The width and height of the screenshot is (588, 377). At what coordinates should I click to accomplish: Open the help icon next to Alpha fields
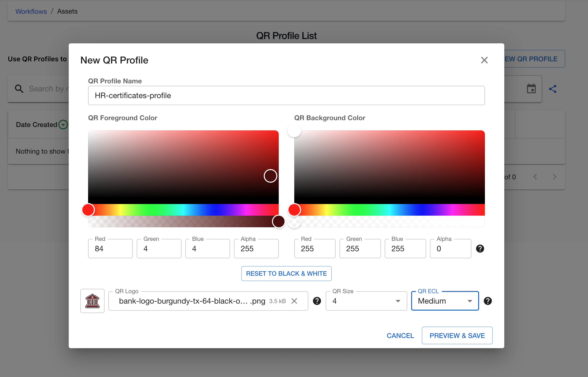(480, 249)
